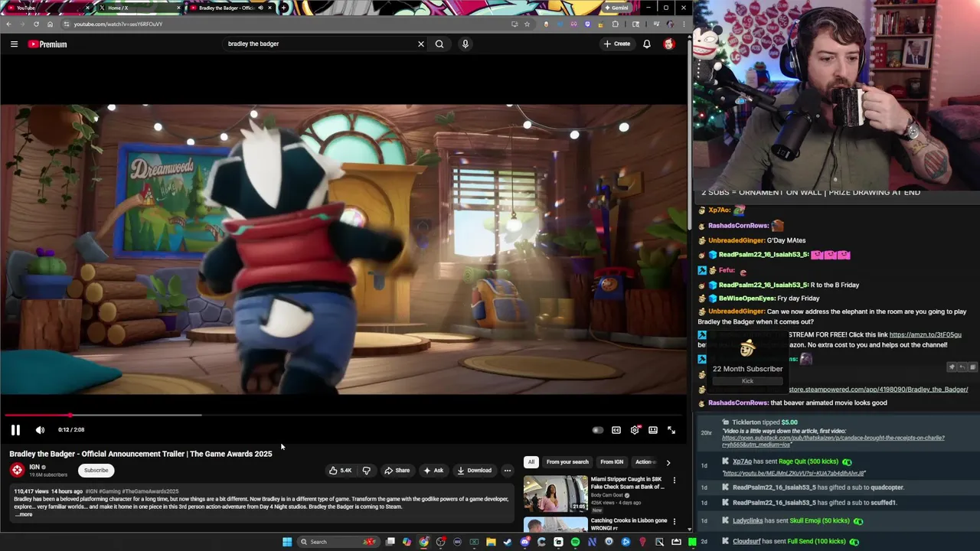Dislike the video
Image resolution: width=980 pixels, height=551 pixels.
click(x=366, y=471)
